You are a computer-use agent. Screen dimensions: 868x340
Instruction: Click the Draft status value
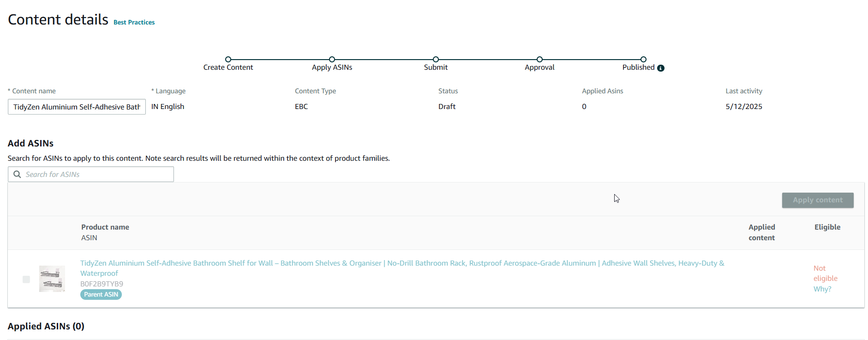pyautogui.click(x=447, y=106)
